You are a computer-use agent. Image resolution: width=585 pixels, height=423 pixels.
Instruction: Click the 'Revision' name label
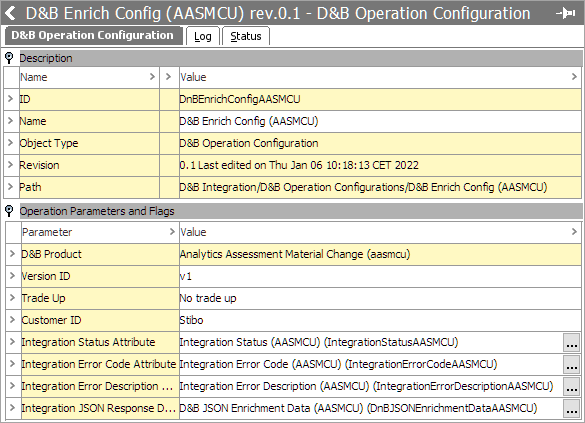(39, 165)
